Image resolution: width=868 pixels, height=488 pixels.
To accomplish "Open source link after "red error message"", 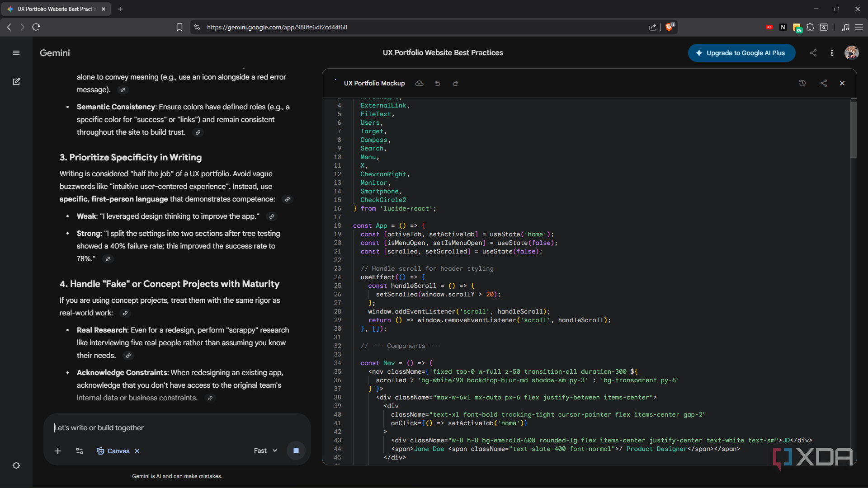I will 123,90.
